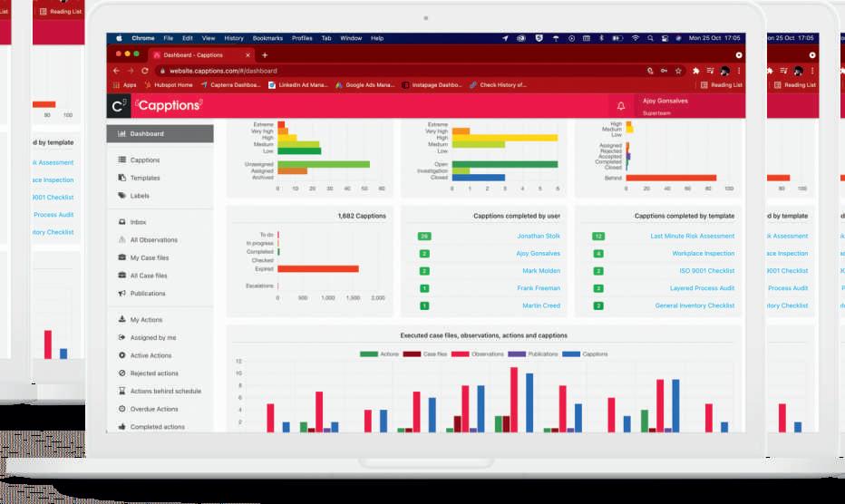Image resolution: width=845 pixels, height=504 pixels.
Task: Go back with the browser back arrow
Action: point(116,71)
